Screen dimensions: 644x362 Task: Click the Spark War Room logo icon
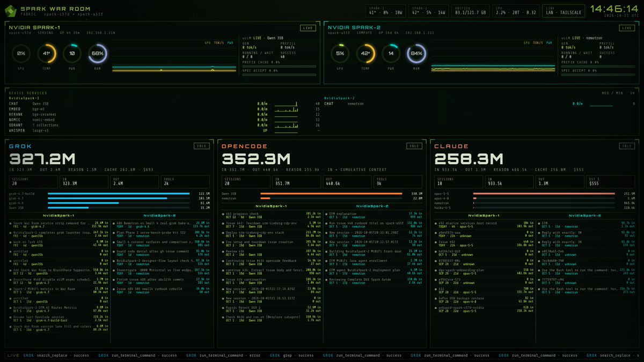11,10
